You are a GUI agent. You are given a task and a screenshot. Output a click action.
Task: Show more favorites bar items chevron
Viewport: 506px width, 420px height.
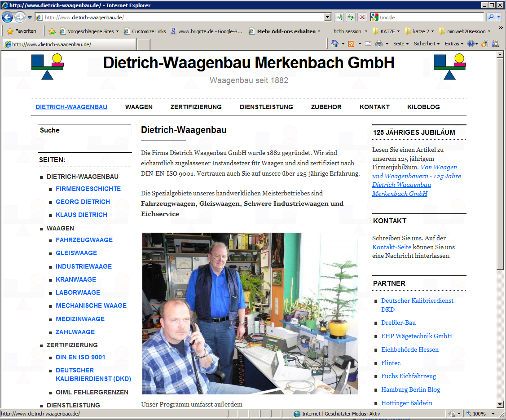pos(501,28)
